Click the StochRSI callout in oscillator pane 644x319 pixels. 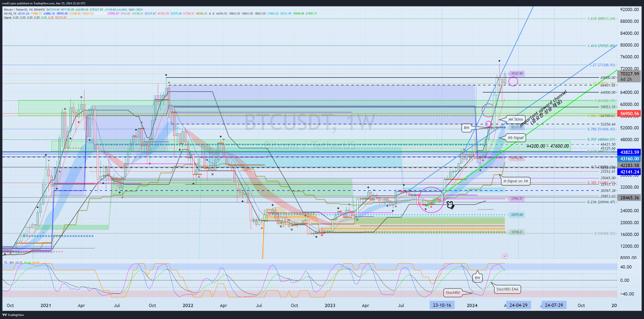pos(453,292)
